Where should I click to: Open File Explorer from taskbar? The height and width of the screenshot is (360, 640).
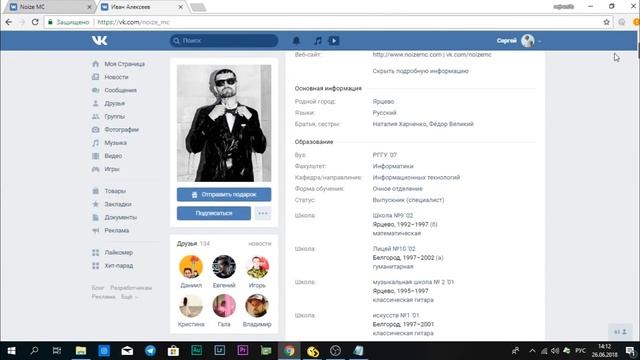(81, 351)
